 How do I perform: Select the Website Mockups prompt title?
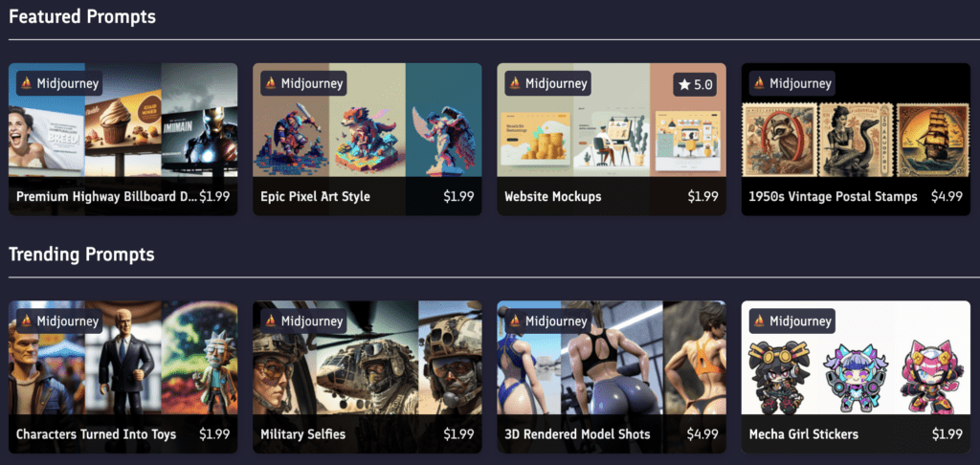coord(552,196)
